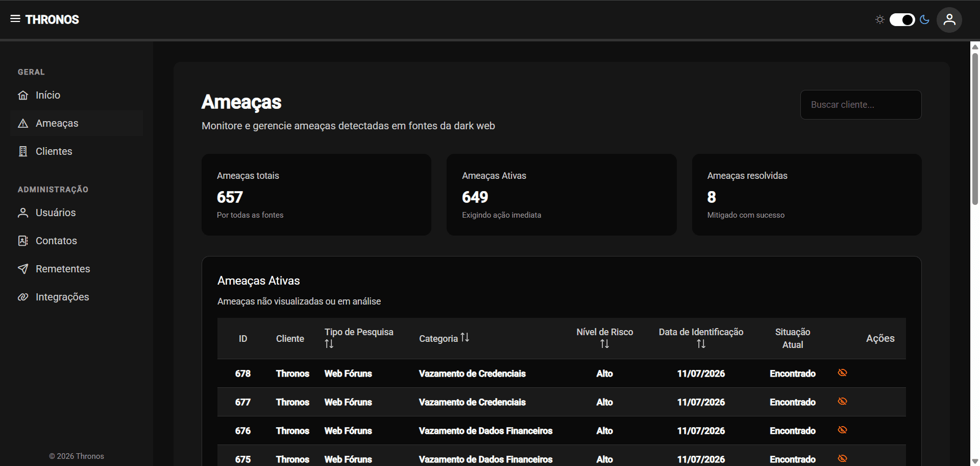Screen dimensions: 980x466
Task: Open Integrações sidebar link
Action: pyautogui.click(x=77, y=297)
